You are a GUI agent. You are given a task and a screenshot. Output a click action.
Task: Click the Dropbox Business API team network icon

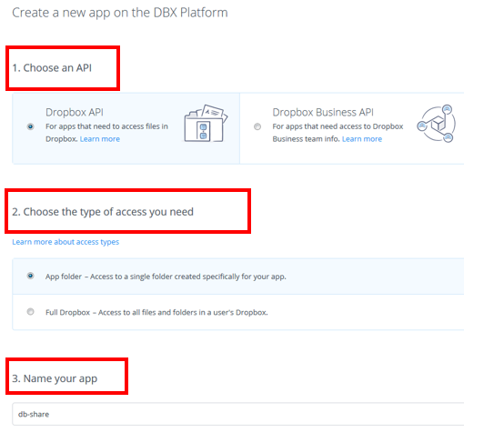(436, 124)
